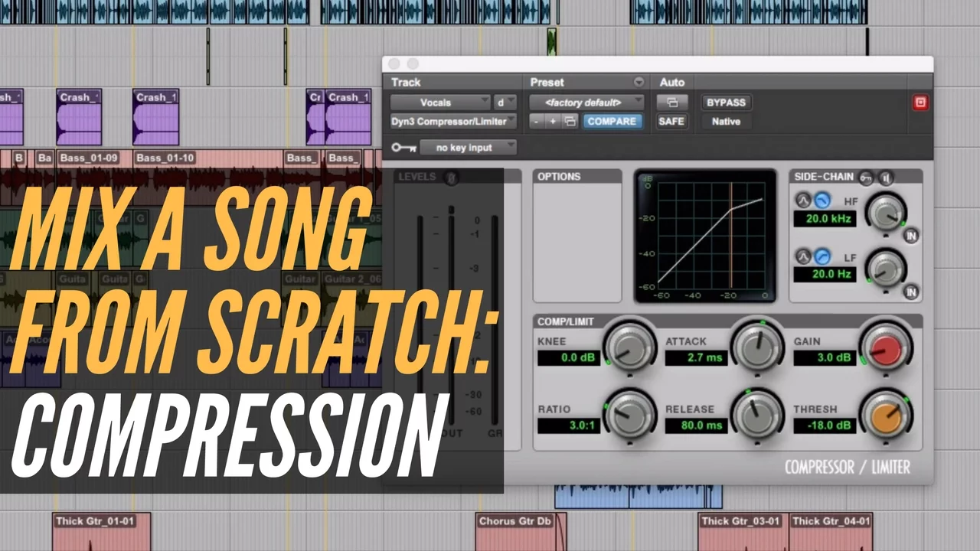Click the KNEE knob
Viewport: 980px width, 551px height.
[x=629, y=346]
